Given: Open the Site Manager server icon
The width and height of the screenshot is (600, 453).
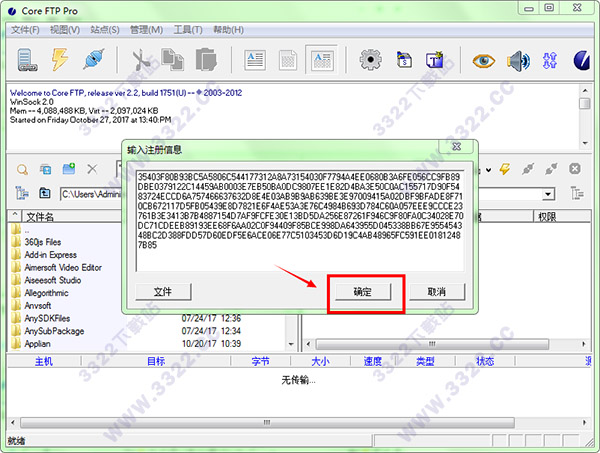Looking at the screenshot, I should pyautogui.click(x=27, y=60).
